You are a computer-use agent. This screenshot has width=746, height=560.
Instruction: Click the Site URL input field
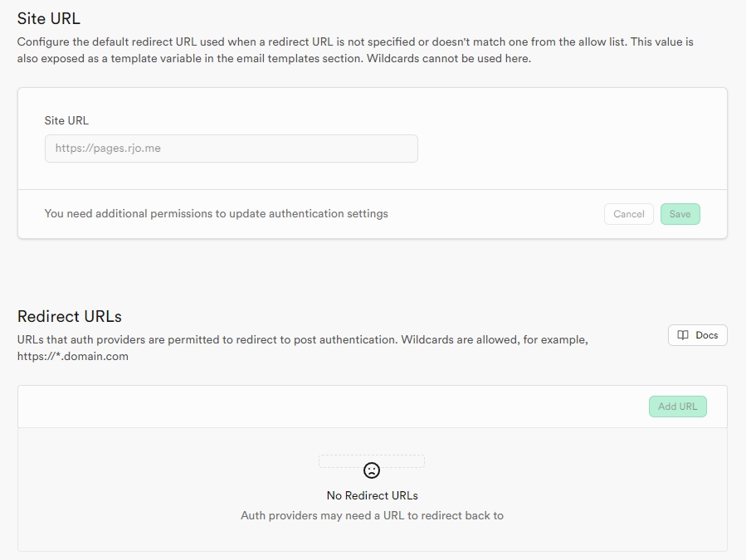click(x=231, y=149)
